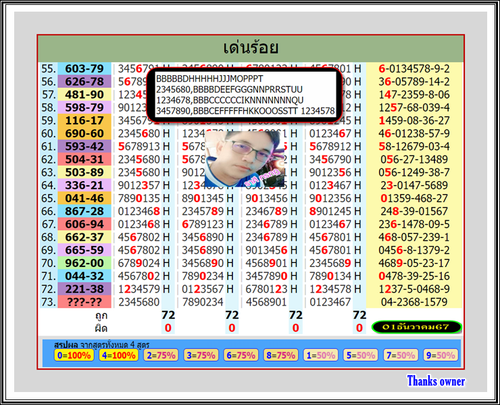Screen dimensions: 500x405
Task: Select the 3=75% badge
Action: click(201, 355)
